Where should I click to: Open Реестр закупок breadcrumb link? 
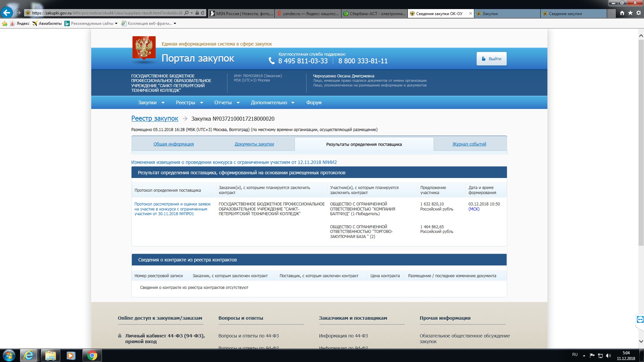[x=155, y=118]
